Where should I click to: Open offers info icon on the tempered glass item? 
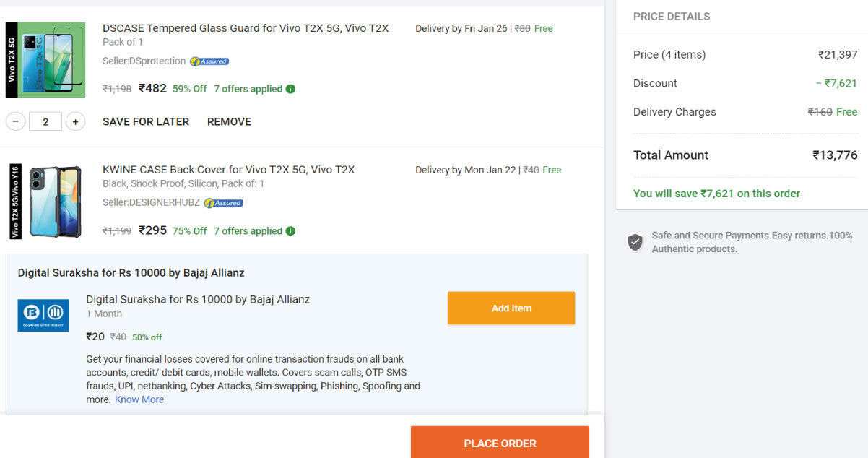290,88
